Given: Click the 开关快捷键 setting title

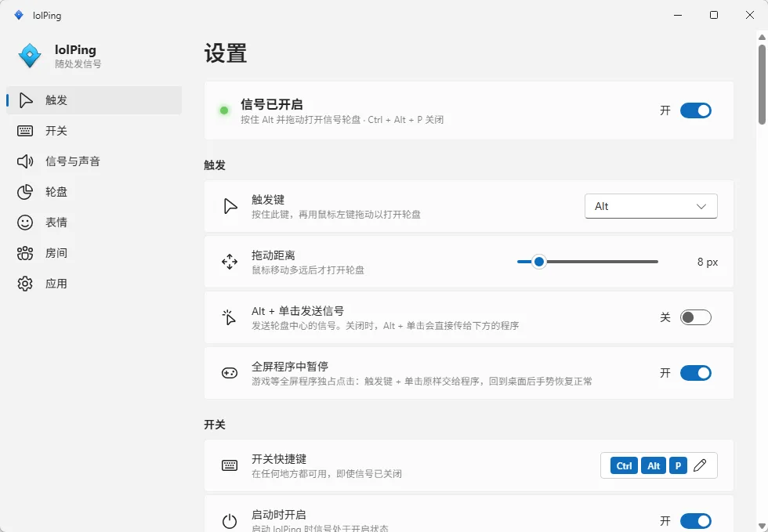Looking at the screenshot, I should pos(279,459).
